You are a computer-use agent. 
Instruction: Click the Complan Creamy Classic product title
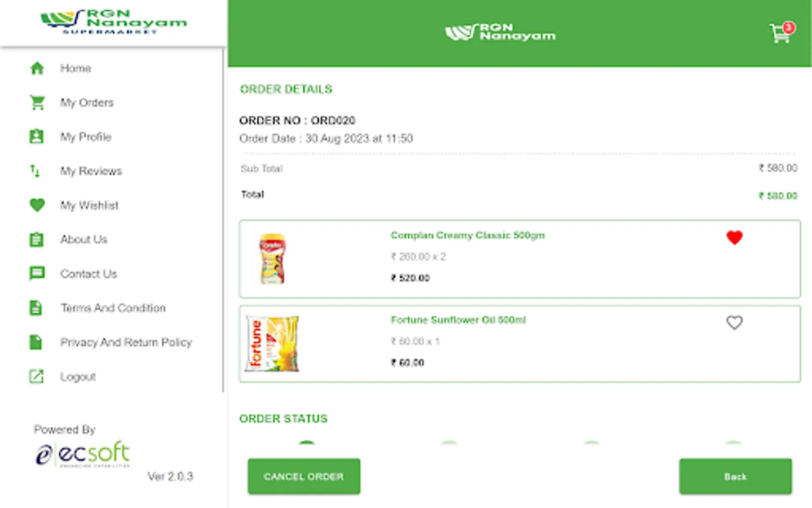(x=467, y=235)
